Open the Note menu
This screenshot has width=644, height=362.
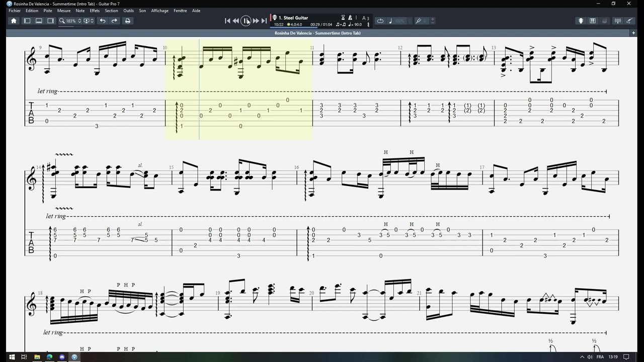tap(80, 11)
